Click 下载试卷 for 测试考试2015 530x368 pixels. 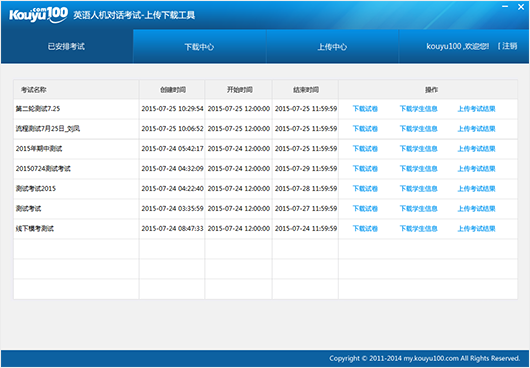click(365, 189)
